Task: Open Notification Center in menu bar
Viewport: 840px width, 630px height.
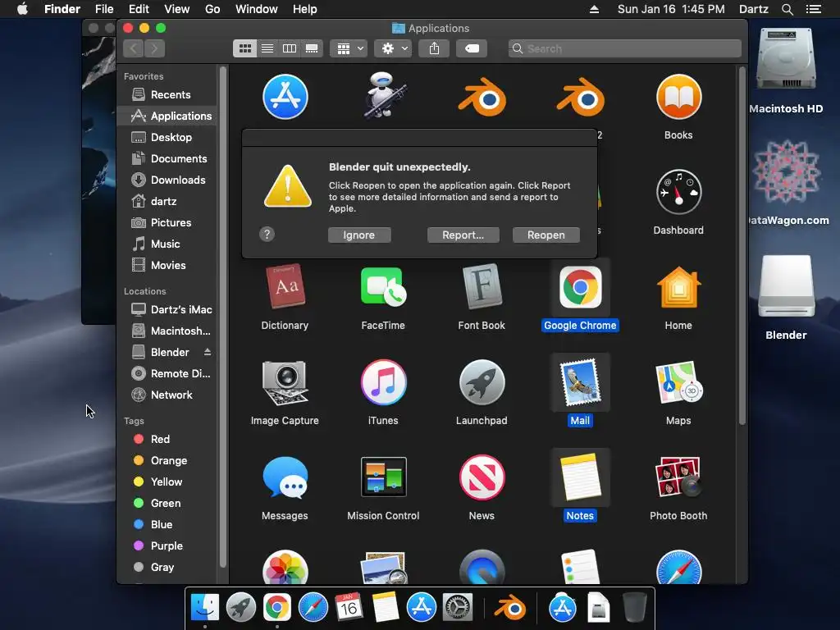Action: (813, 9)
